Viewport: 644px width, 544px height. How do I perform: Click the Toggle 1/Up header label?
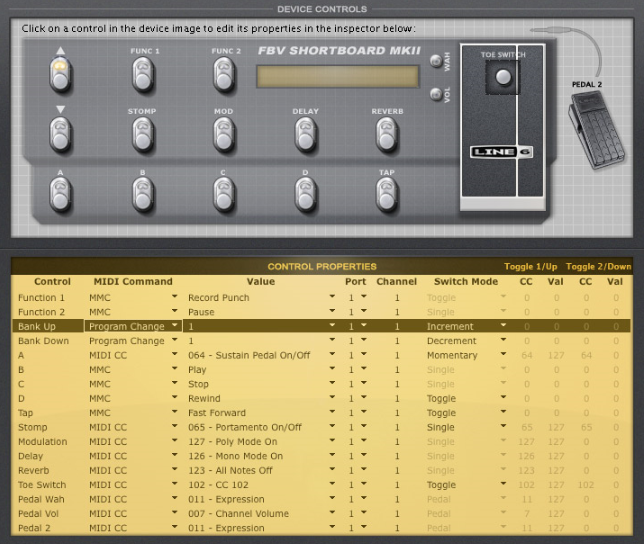(x=531, y=267)
